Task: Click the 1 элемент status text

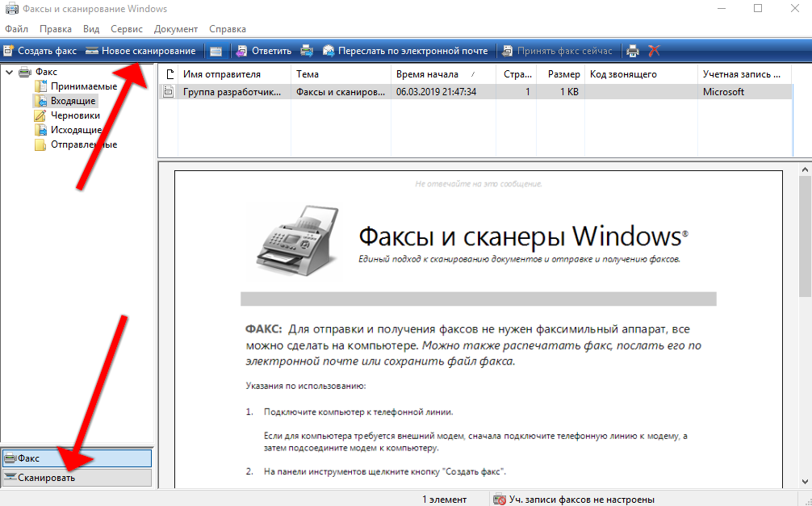Action: click(x=444, y=500)
